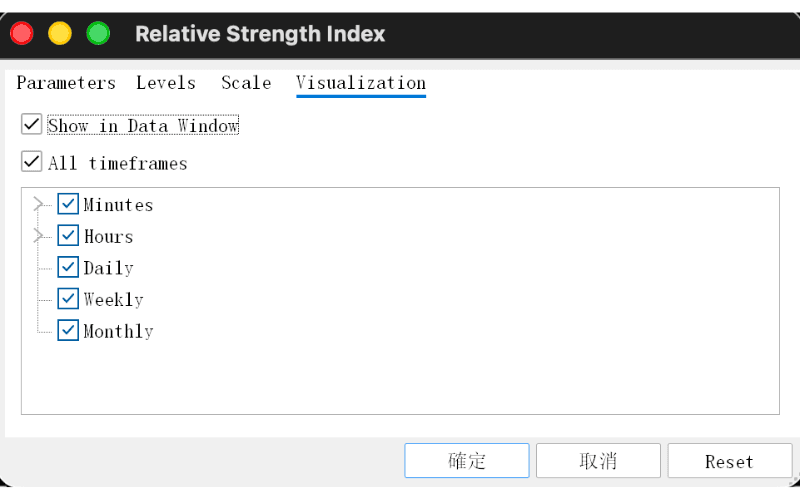Expand the Minutes tree node arrow
The height and width of the screenshot is (500, 800).
(38, 204)
